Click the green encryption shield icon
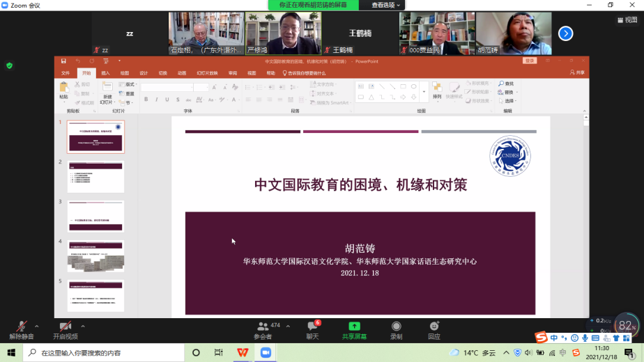The height and width of the screenshot is (362, 644). coord(9,65)
